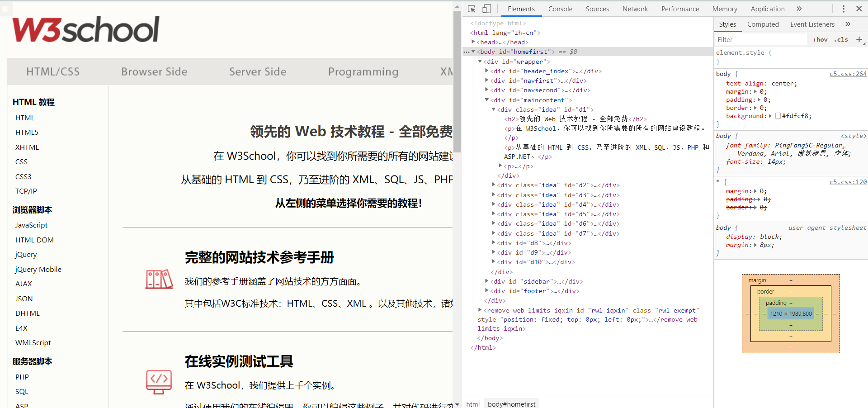Screen dimensions: 868x408
Task: Open the JavaScript tutorial link
Action: pos(31,225)
